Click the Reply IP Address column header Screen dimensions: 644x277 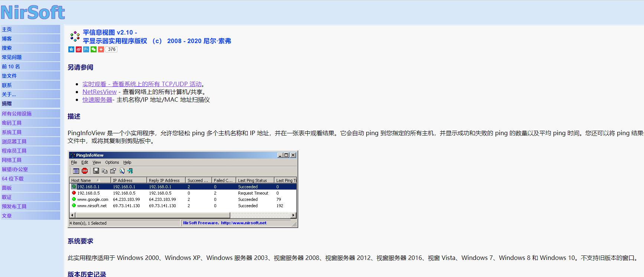click(x=166, y=180)
